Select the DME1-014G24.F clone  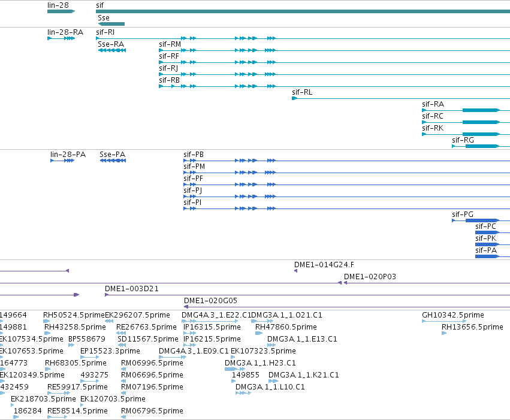(295, 271)
